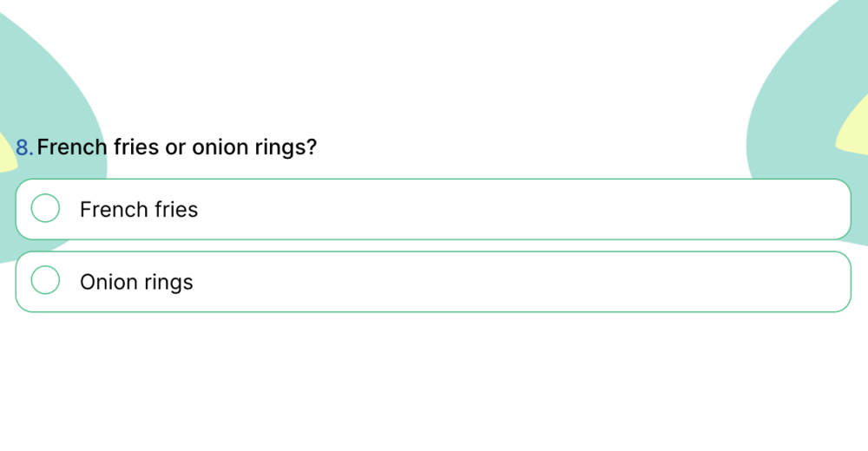Click empty space inside the French fries card
This screenshot has height=451, width=868.
click(x=521, y=209)
